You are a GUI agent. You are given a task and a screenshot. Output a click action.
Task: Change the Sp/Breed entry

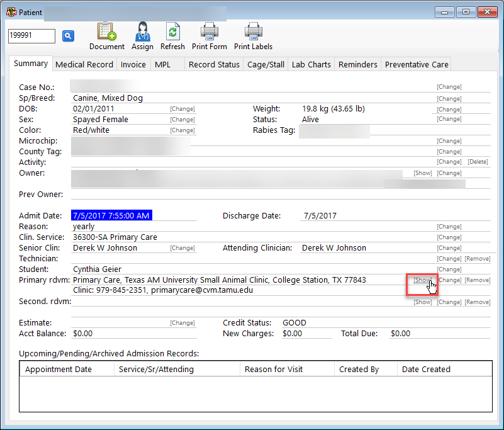click(x=449, y=99)
